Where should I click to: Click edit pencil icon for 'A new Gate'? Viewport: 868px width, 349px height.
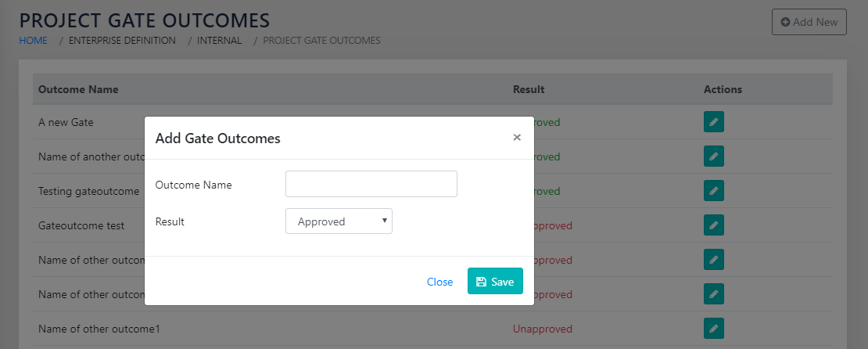(x=713, y=122)
